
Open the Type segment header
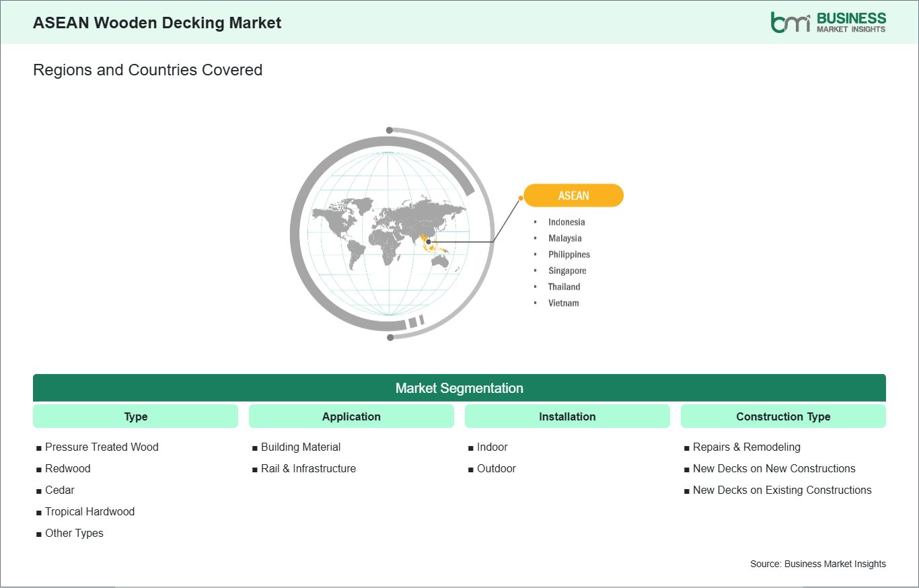tap(135, 416)
